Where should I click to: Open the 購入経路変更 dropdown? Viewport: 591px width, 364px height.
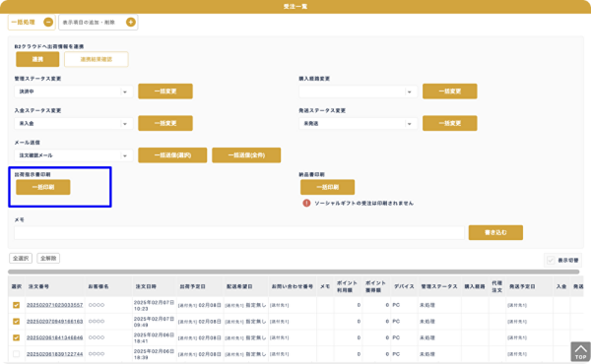(x=358, y=91)
